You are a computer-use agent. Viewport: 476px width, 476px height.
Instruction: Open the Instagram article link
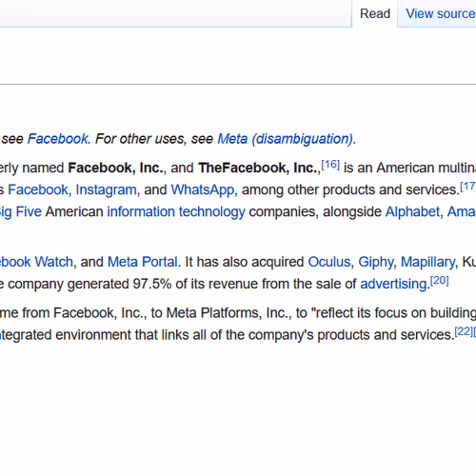(x=106, y=189)
